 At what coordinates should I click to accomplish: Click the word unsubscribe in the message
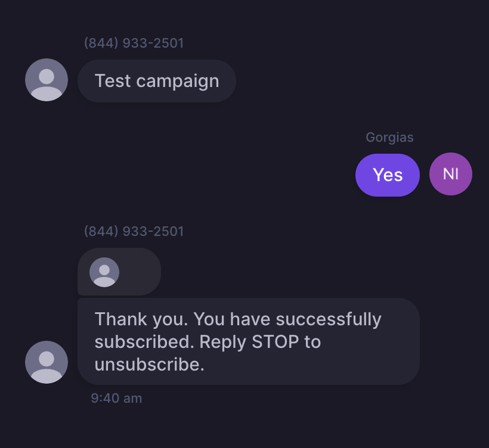pos(149,364)
